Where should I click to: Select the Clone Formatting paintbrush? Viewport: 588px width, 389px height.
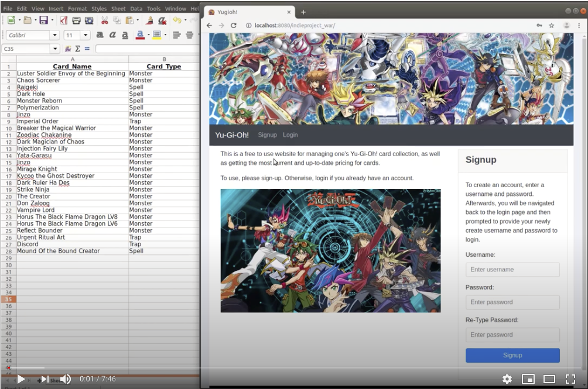coord(149,20)
